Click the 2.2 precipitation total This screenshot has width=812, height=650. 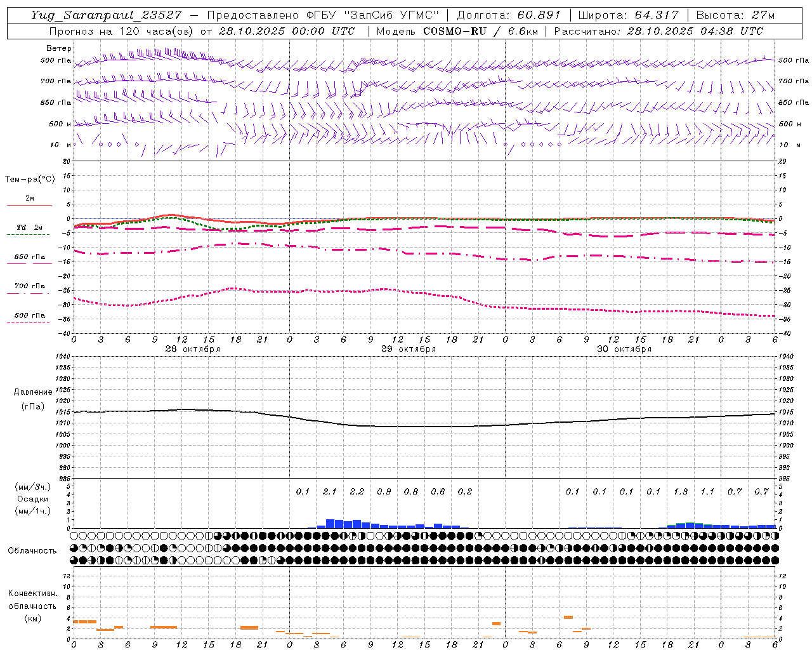click(357, 491)
